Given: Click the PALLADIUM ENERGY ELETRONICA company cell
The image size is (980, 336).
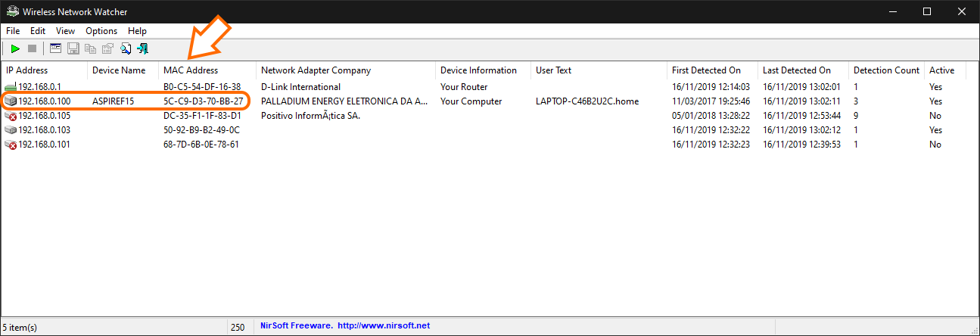Looking at the screenshot, I should coord(344,101).
